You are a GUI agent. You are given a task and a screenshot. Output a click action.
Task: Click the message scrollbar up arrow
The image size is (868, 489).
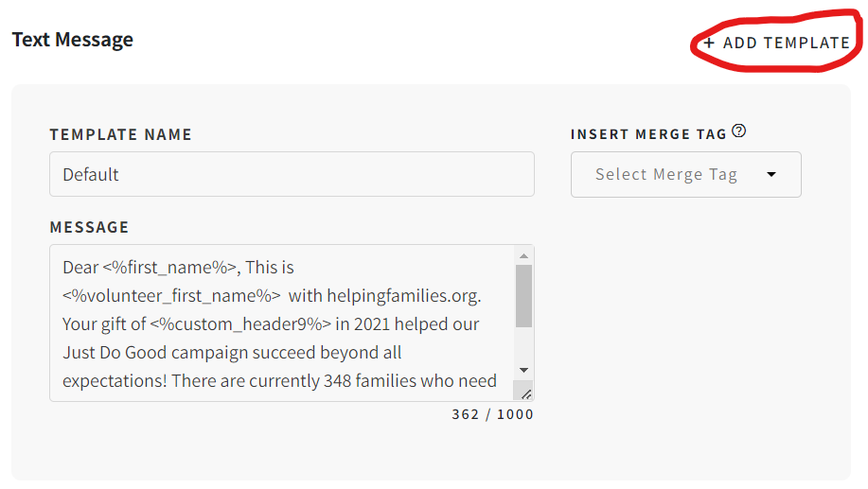523,255
